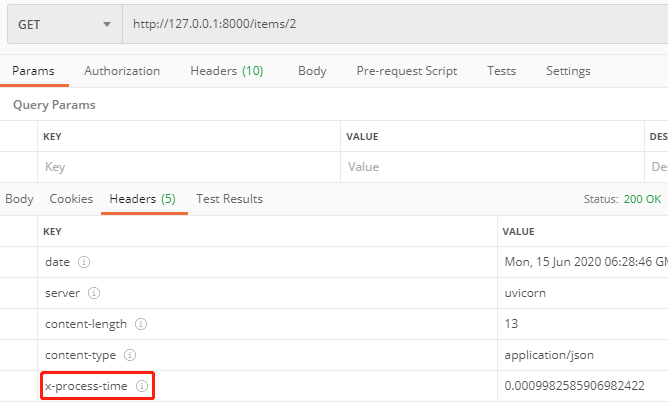This screenshot has width=668, height=405.
Task: Click the request URL input field
Action: click(x=390, y=24)
